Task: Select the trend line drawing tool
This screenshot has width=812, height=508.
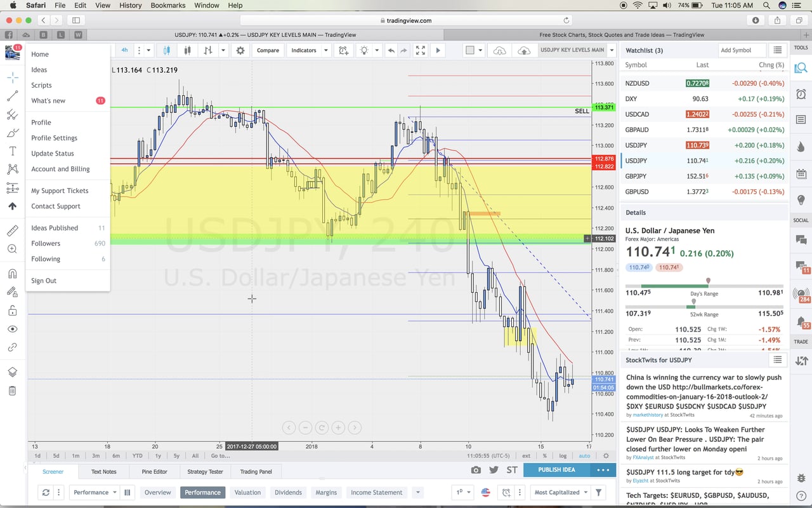Action: [12, 96]
